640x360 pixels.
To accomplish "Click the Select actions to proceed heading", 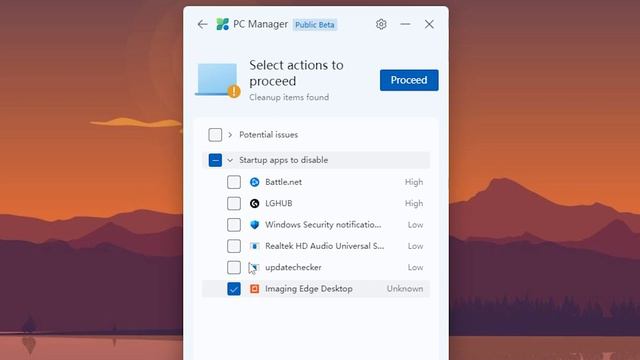I will pyautogui.click(x=296, y=73).
